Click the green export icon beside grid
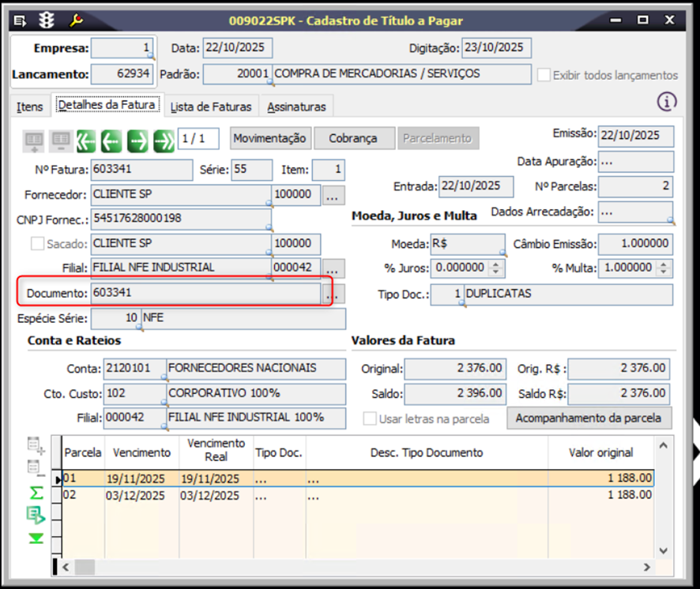700x589 pixels. 36,515
